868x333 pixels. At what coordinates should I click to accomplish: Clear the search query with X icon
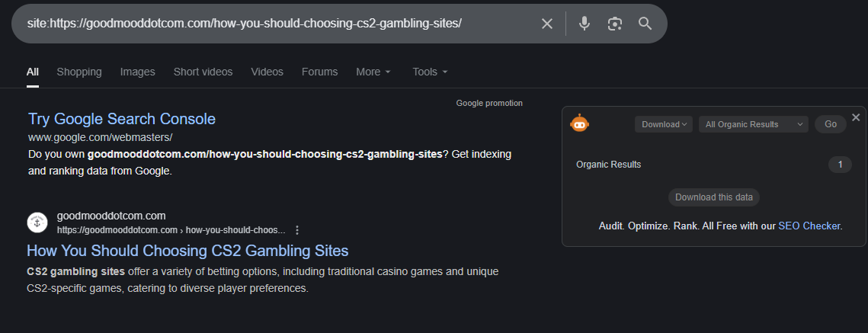(546, 24)
